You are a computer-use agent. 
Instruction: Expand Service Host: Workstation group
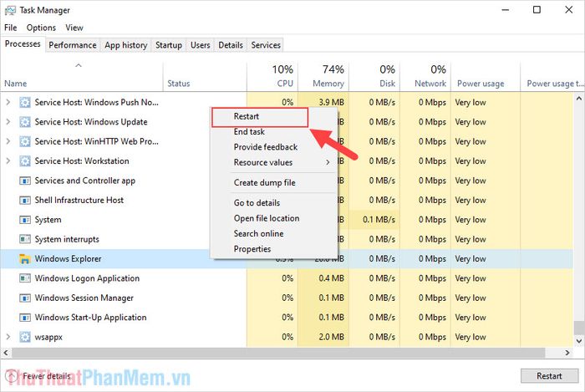coord(8,160)
